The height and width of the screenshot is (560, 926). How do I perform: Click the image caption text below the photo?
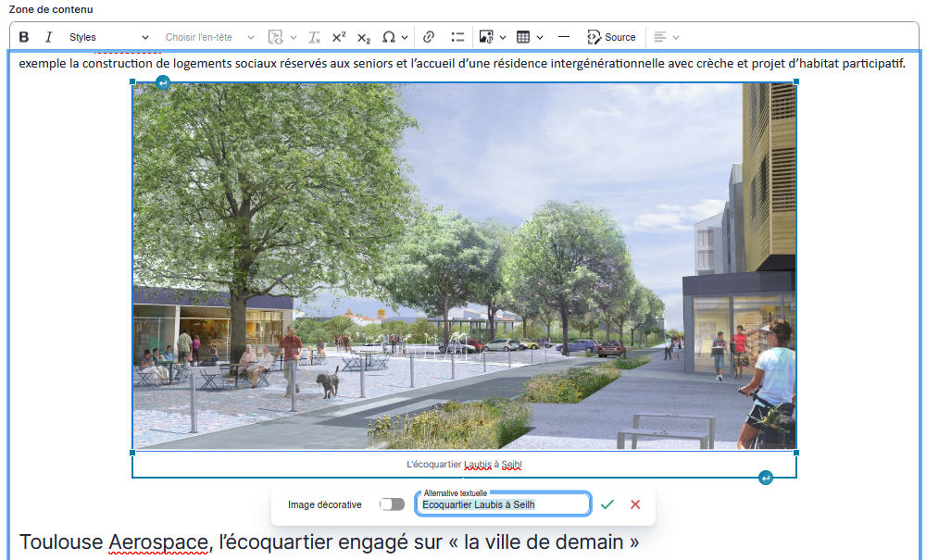pyautogui.click(x=465, y=465)
